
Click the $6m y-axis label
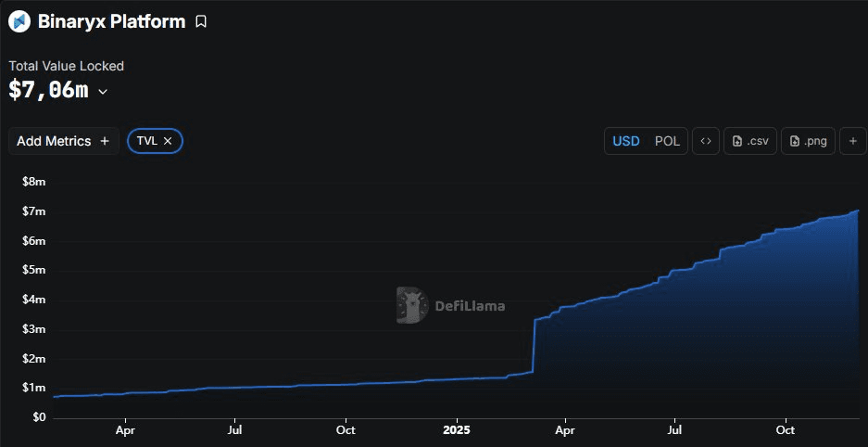pyautogui.click(x=33, y=241)
